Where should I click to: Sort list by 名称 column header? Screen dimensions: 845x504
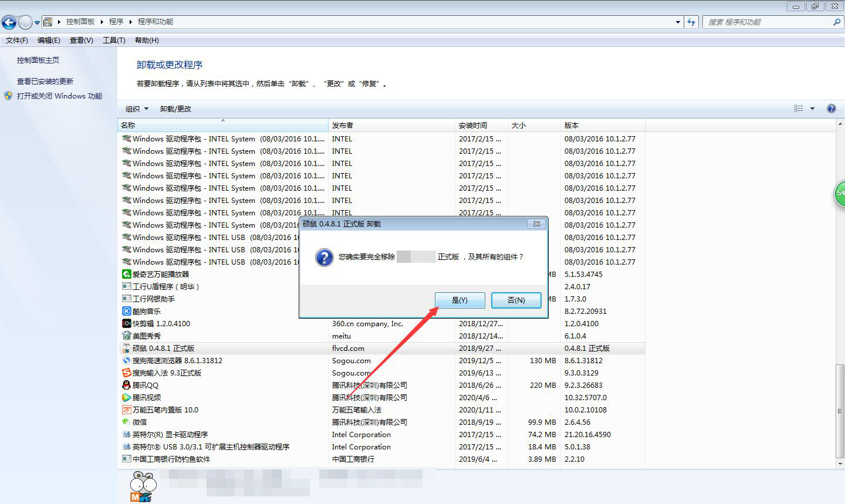(223, 126)
